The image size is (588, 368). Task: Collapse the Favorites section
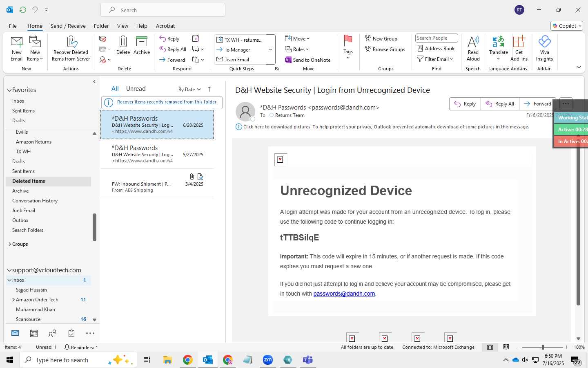(x=9, y=90)
